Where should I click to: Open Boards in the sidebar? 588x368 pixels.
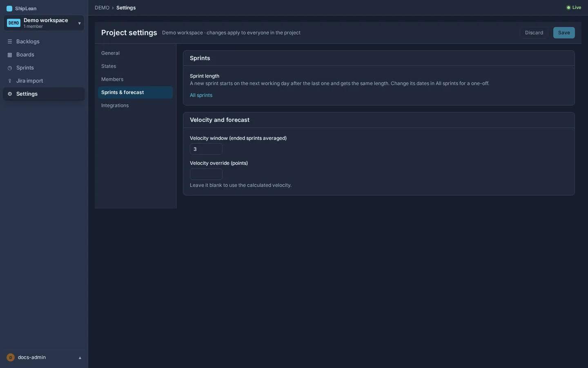(44, 55)
